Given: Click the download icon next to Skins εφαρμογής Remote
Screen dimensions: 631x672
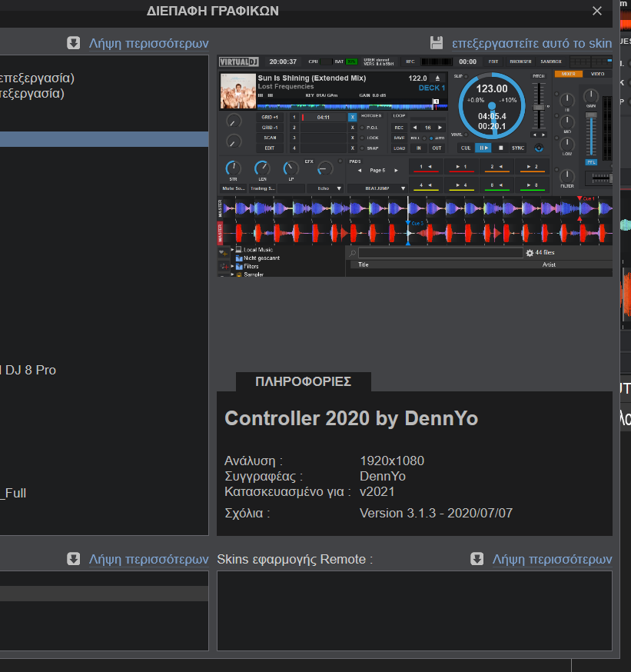Looking at the screenshot, I should 477,559.
